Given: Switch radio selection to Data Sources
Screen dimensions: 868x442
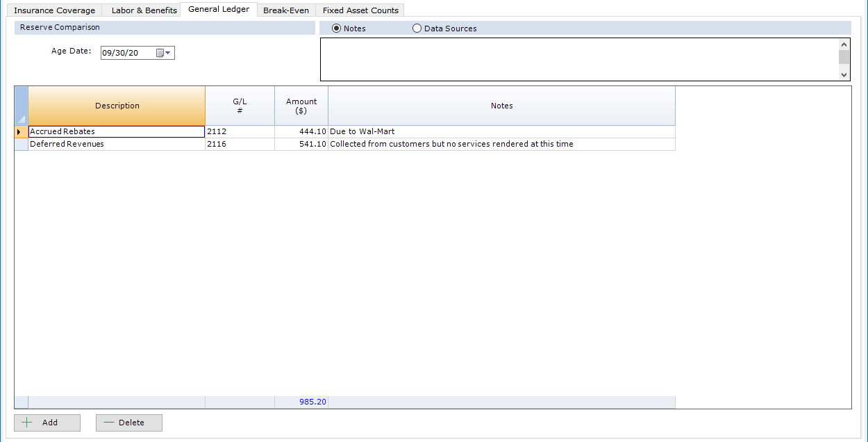Looking at the screenshot, I should tap(417, 28).
